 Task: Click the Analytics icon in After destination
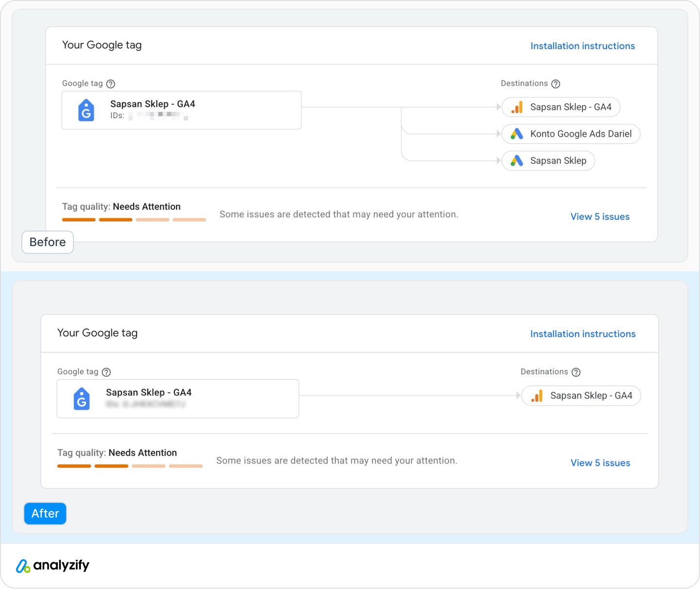click(537, 396)
